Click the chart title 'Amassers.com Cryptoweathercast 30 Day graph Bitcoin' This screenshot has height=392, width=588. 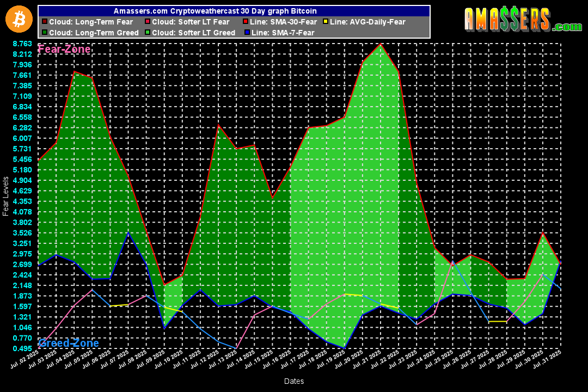coord(215,11)
